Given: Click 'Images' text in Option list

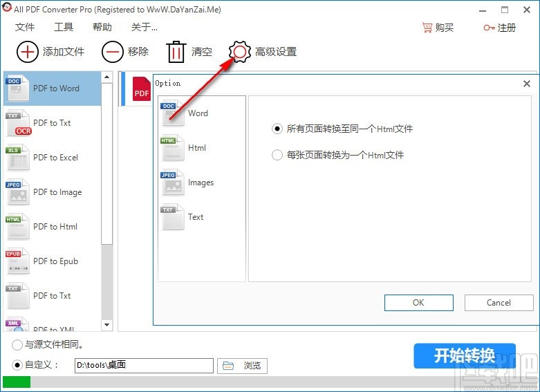Looking at the screenshot, I should pos(201,183).
